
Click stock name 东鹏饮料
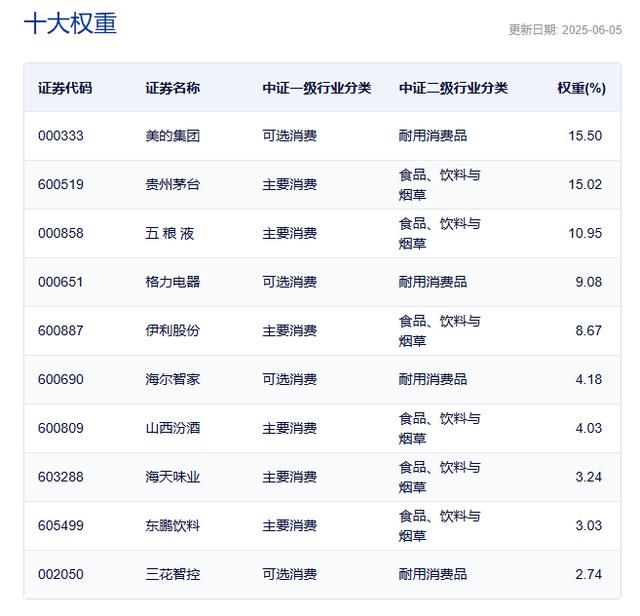point(173,526)
